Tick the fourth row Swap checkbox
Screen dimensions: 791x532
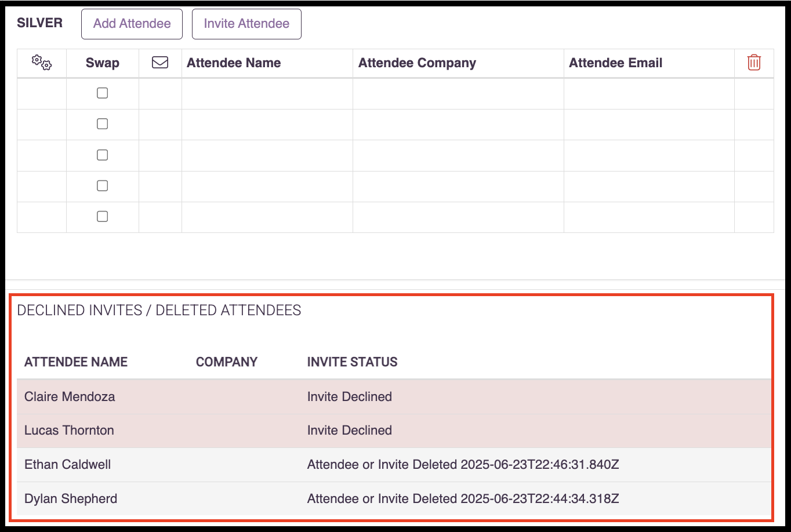[x=102, y=186]
